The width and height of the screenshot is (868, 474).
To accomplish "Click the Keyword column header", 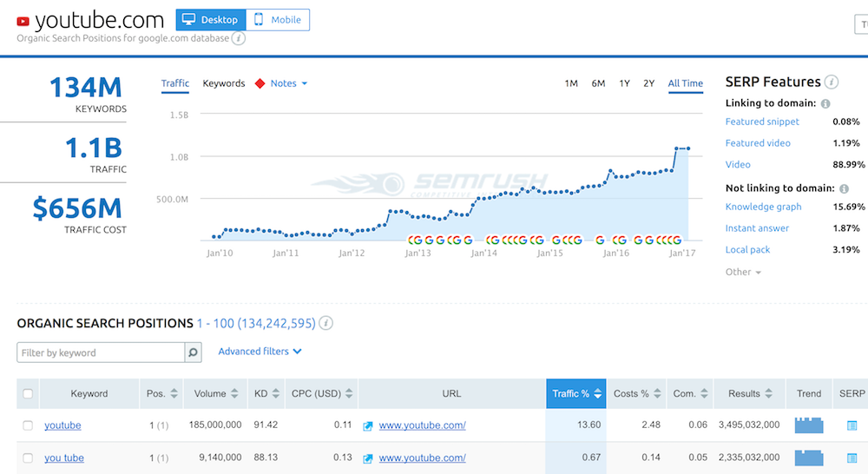I will pyautogui.click(x=89, y=394).
